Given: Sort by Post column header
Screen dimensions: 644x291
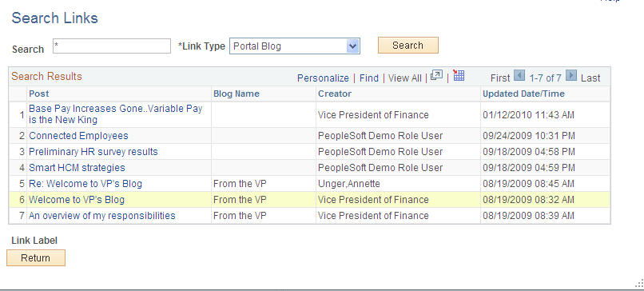Looking at the screenshot, I should (38, 94).
